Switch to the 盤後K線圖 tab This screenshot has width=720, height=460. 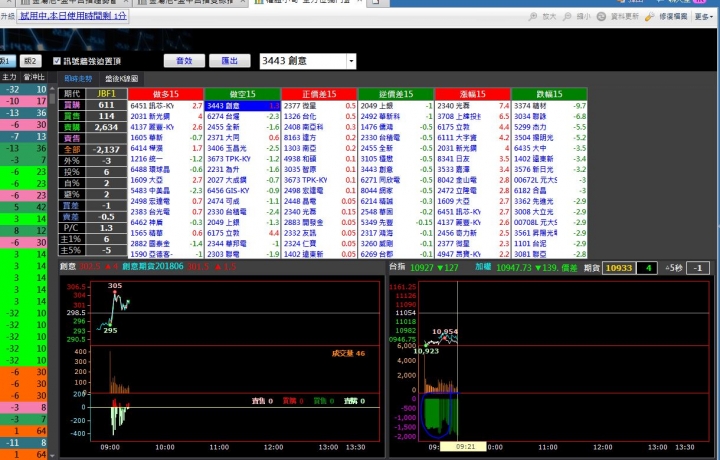pyautogui.click(x=121, y=79)
